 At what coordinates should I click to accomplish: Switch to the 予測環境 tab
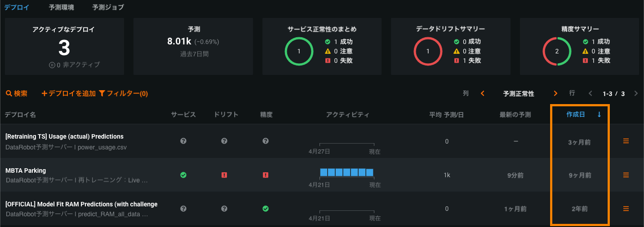(x=62, y=8)
